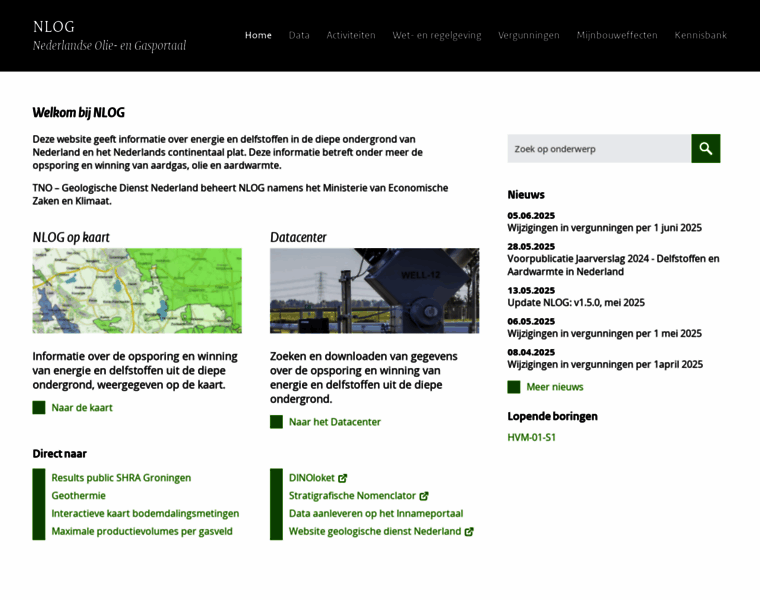Follow the Meer nieuws link
760x600 pixels.
(555, 387)
